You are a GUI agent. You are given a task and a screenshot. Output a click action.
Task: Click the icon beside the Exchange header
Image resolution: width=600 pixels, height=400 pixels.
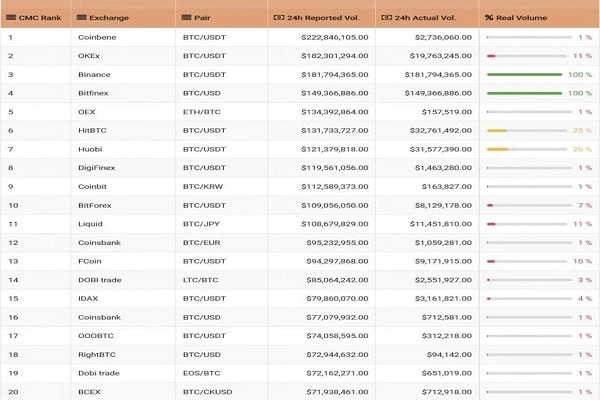(x=82, y=17)
